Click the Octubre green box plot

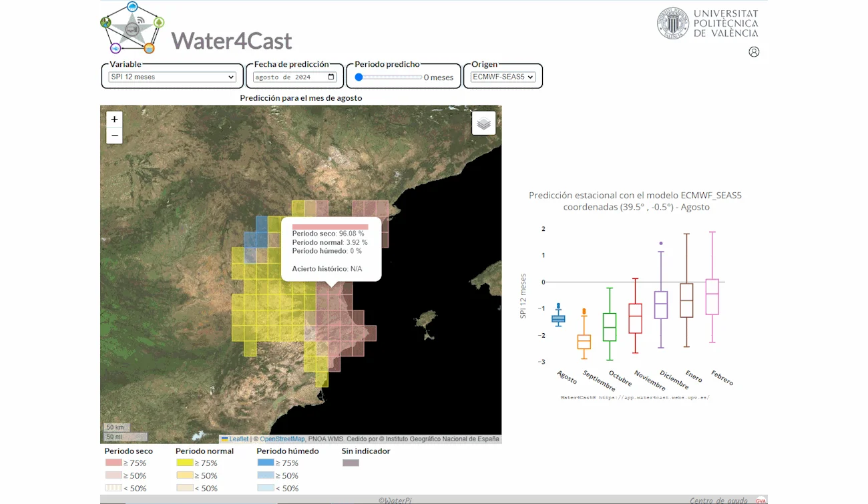coord(610,327)
